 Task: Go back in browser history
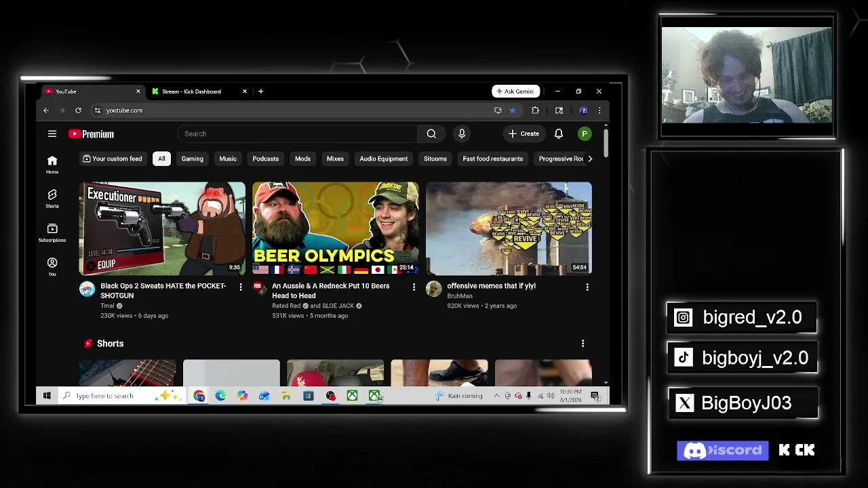click(46, 110)
